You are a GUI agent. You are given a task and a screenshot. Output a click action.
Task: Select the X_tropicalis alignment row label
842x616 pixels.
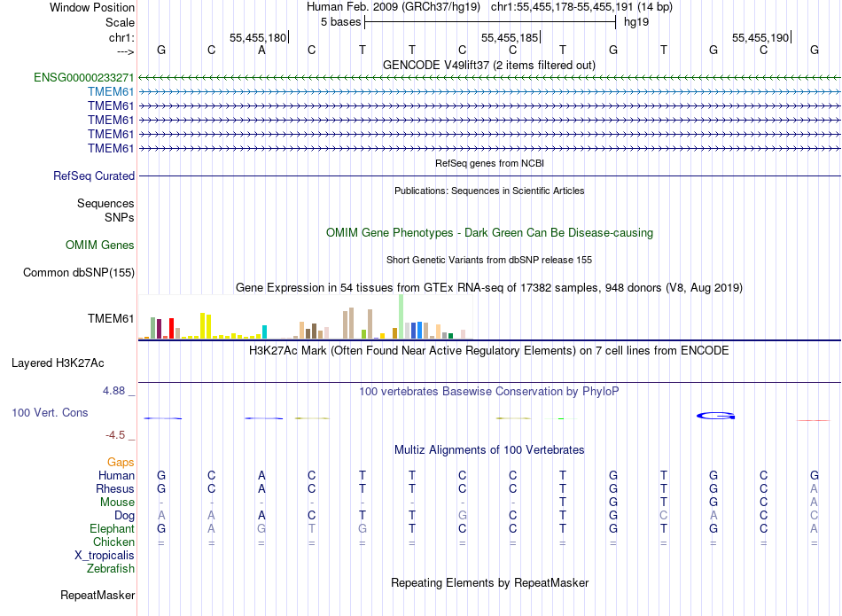coord(105,556)
